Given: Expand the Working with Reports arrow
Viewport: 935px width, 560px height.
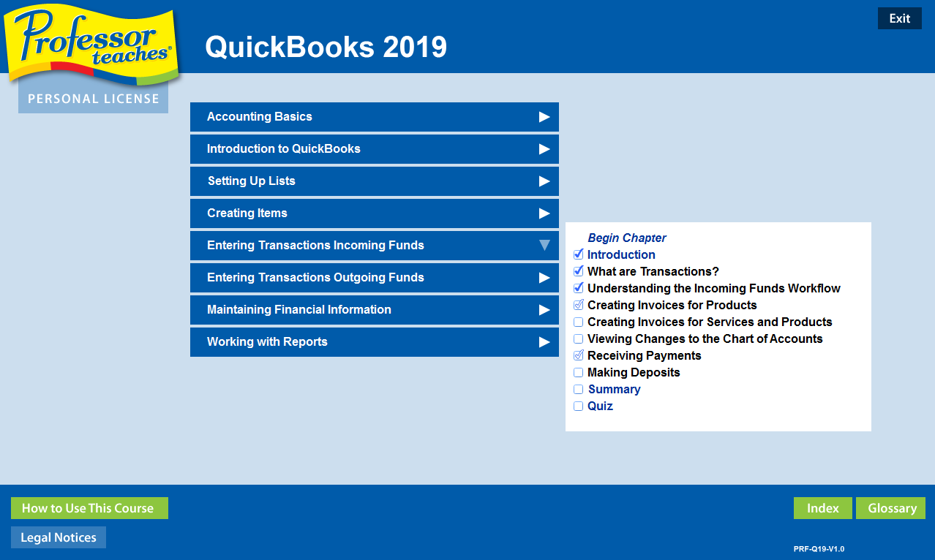Looking at the screenshot, I should (544, 342).
